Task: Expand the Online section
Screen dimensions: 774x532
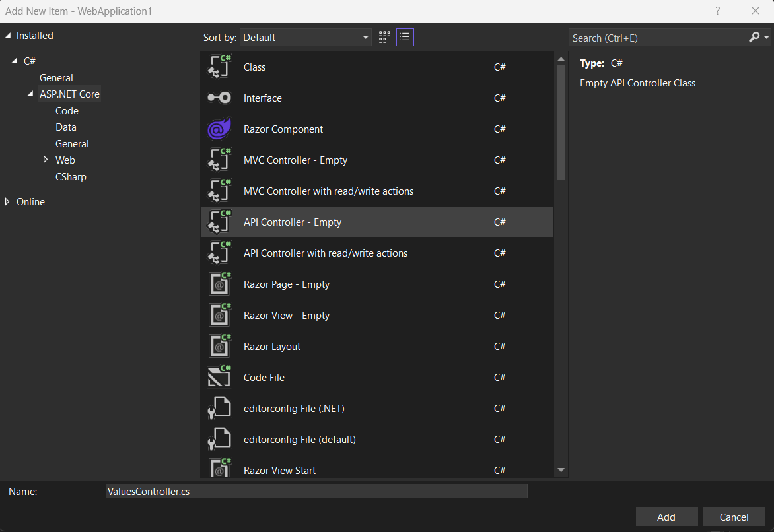Action: [7, 201]
